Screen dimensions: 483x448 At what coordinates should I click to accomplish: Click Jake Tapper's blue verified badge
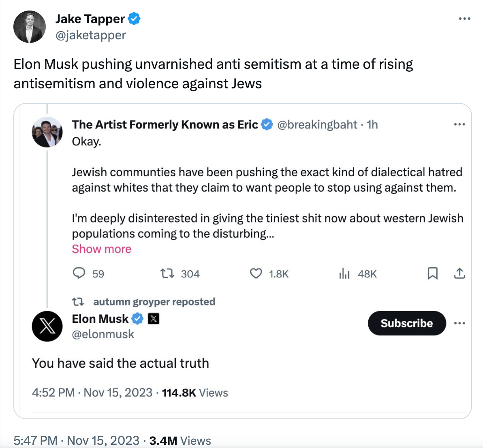pyautogui.click(x=134, y=19)
